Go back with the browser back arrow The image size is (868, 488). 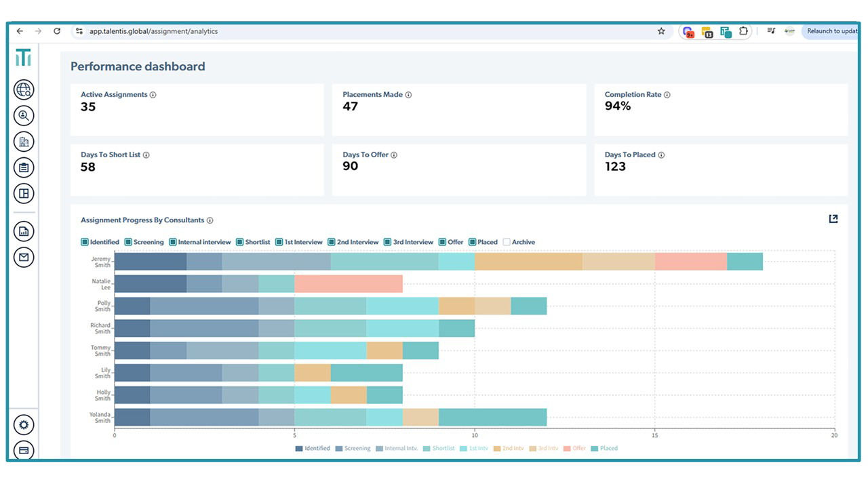click(20, 31)
